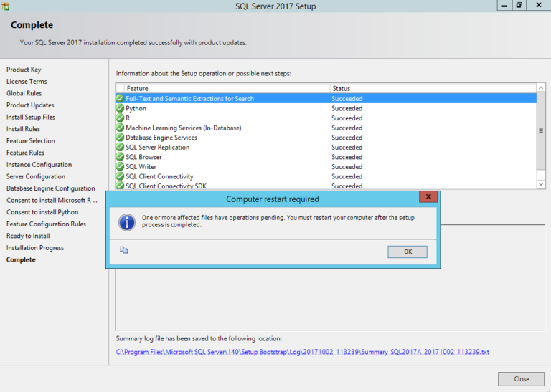Click Consent to install Python step
The image size is (551, 392).
(x=42, y=212)
